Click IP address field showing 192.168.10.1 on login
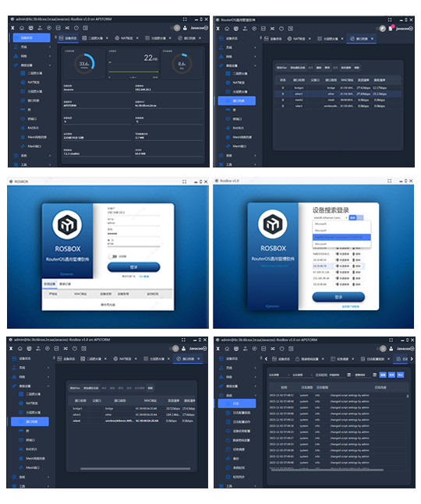 tap(133, 213)
